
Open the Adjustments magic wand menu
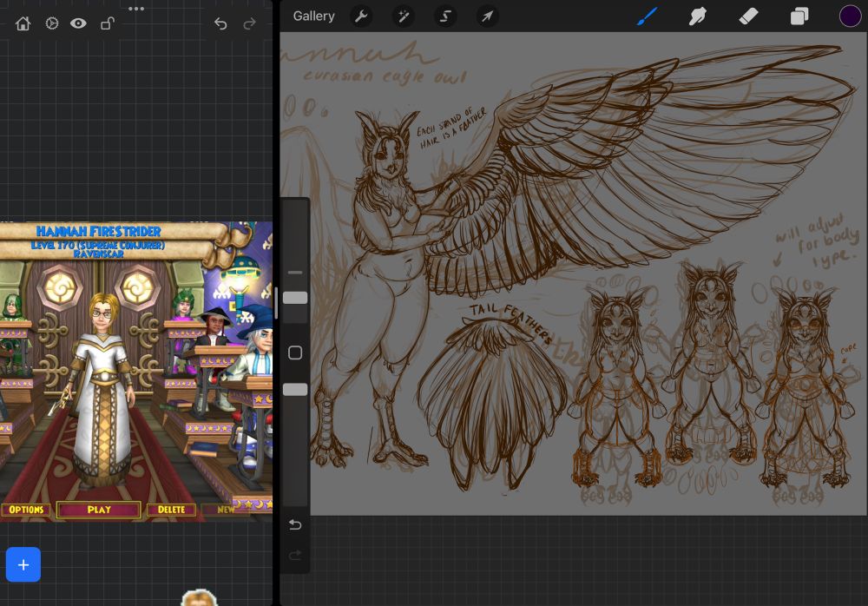403,16
